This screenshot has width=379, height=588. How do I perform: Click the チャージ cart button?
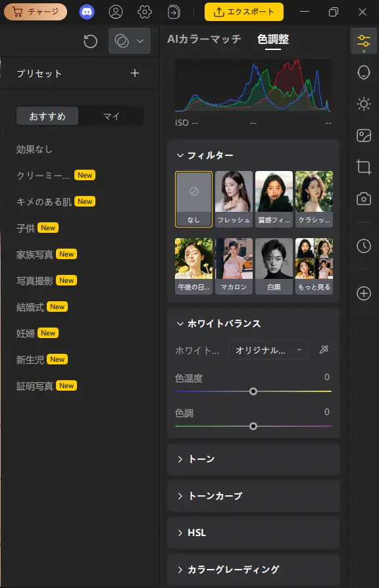[36, 12]
